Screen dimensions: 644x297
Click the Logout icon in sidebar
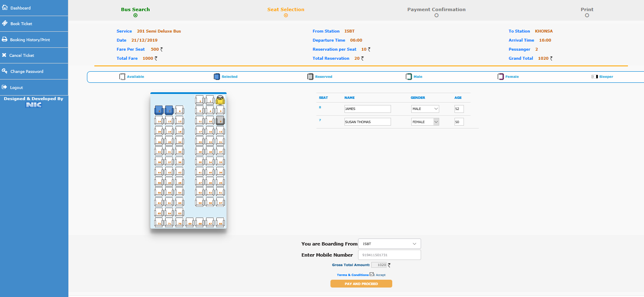tap(5, 87)
